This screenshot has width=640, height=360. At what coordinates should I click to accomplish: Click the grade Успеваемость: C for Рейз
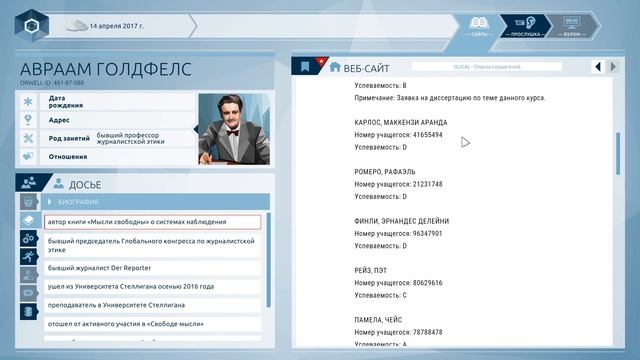[x=380, y=295]
